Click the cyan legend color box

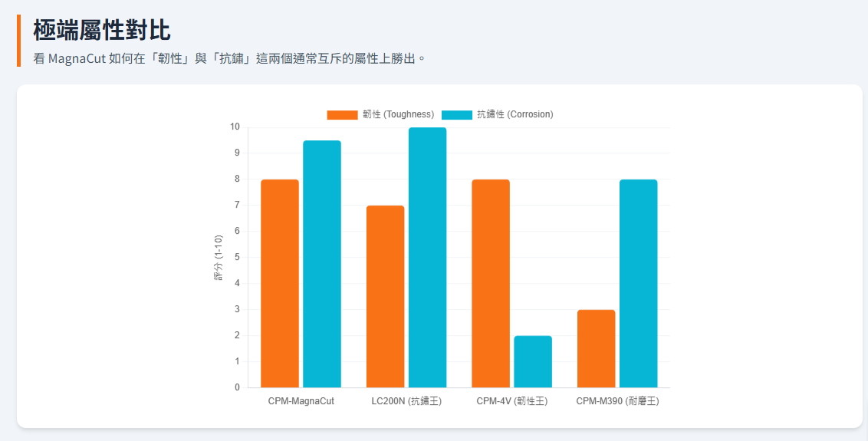(457, 114)
